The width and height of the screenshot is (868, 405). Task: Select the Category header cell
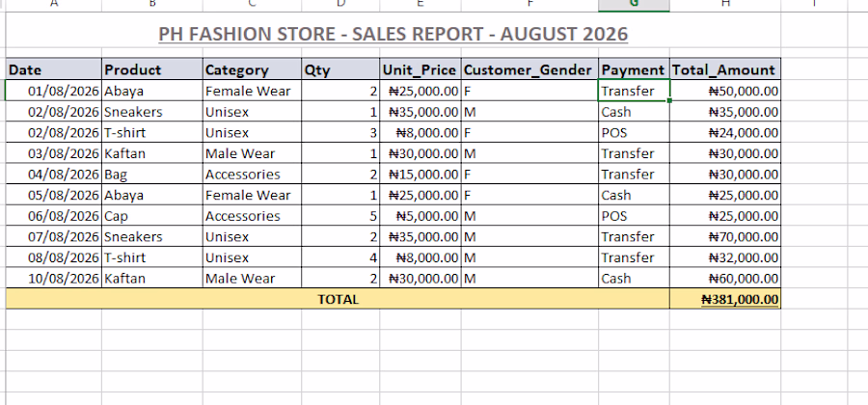pos(252,69)
